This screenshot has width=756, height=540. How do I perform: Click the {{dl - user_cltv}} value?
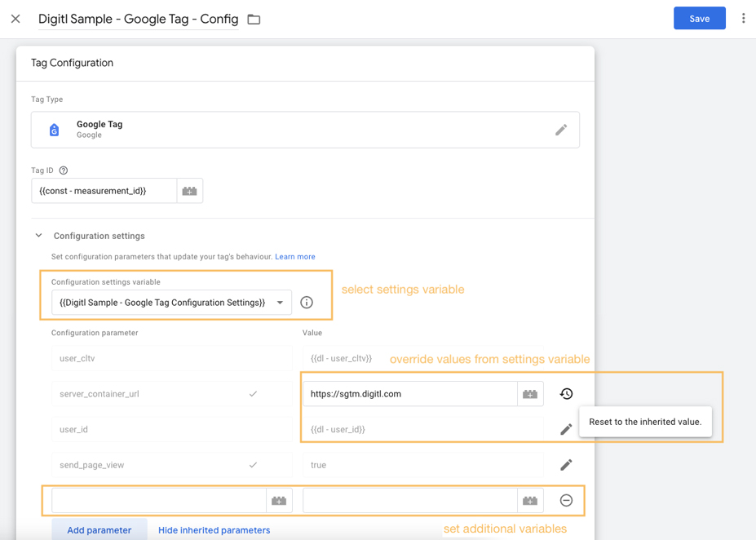coord(342,358)
